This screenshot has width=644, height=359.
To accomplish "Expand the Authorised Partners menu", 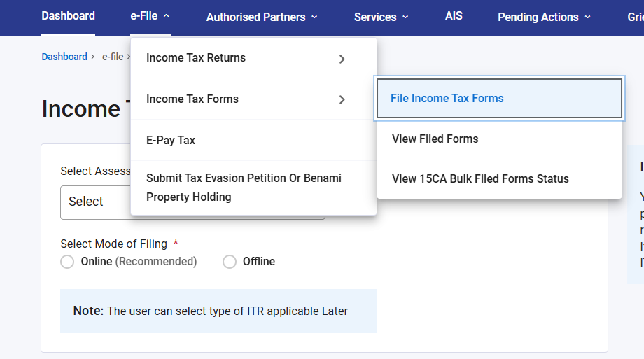I will tap(255, 17).
